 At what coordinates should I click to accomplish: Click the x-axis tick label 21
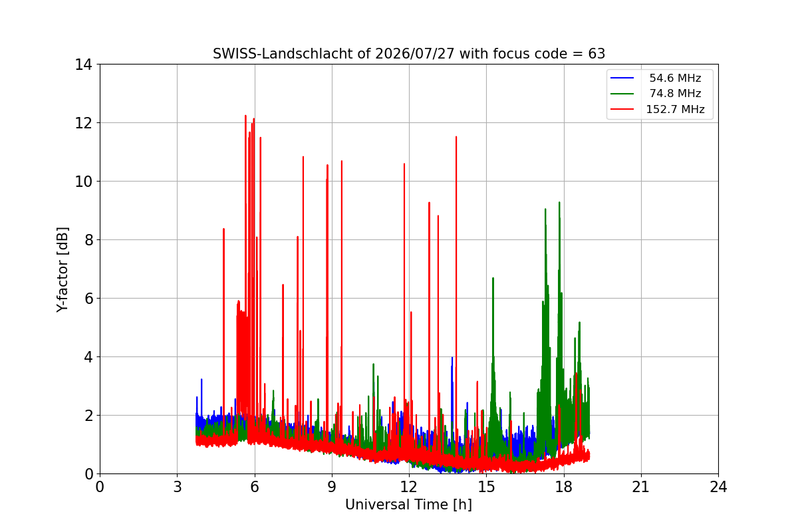[641, 487]
